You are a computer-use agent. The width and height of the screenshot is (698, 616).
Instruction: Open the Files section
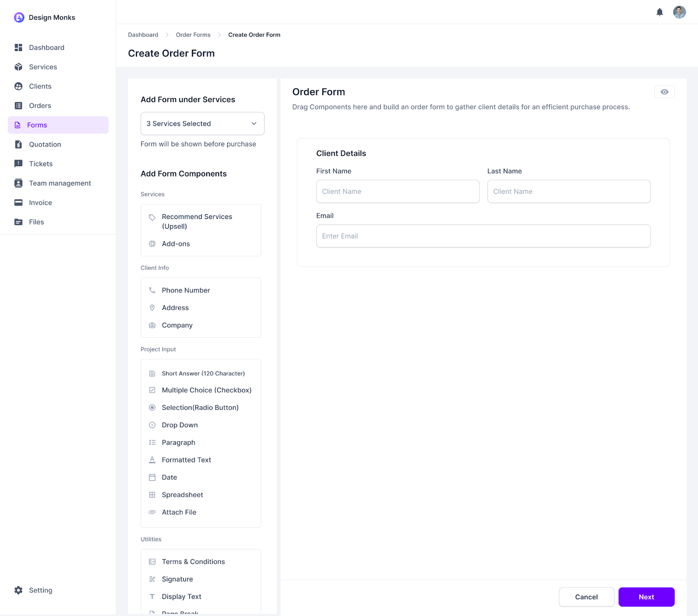tap(37, 222)
